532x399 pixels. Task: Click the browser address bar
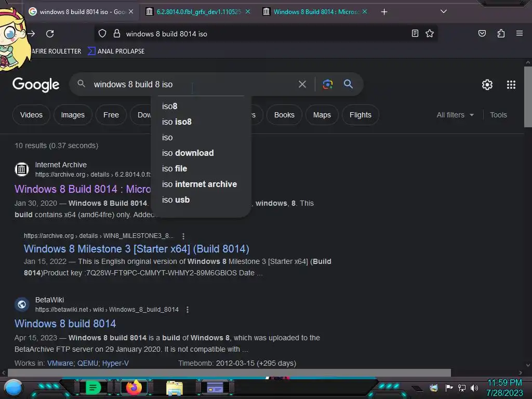266,34
